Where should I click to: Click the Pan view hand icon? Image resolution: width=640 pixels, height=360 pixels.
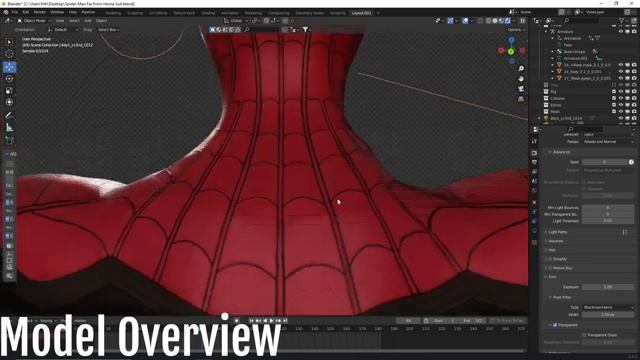tap(521, 79)
